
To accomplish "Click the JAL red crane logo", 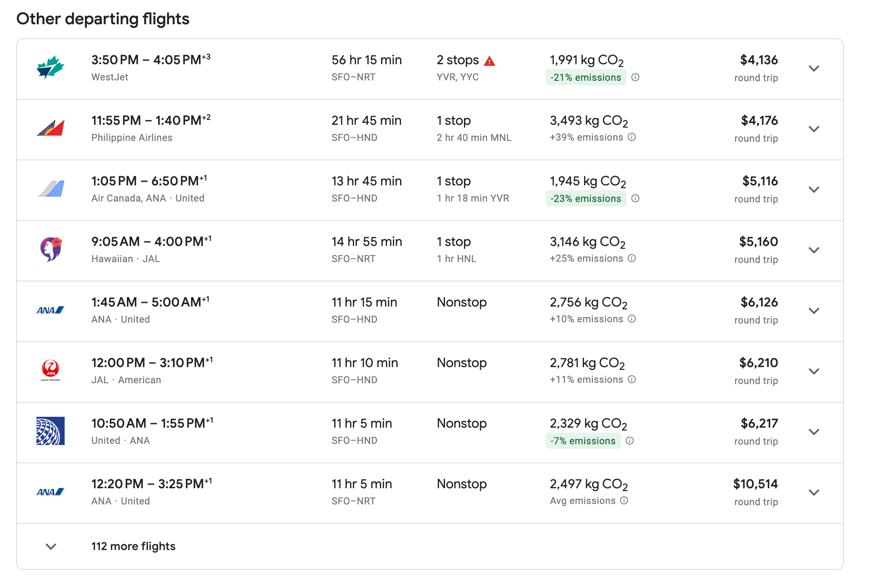I will tap(50, 370).
